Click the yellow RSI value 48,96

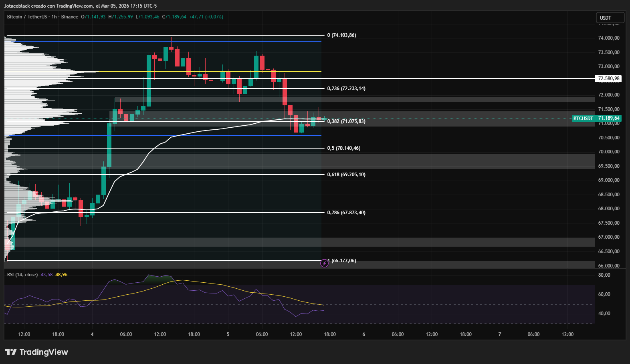point(61,275)
